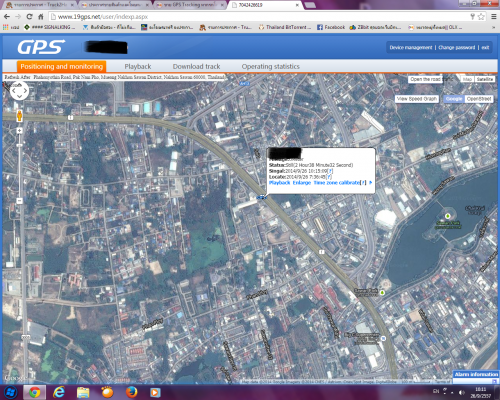The height and width of the screenshot is (400, 500).
Task: Click the help mark beside Singal time
Action: click(x=330, y=171)
